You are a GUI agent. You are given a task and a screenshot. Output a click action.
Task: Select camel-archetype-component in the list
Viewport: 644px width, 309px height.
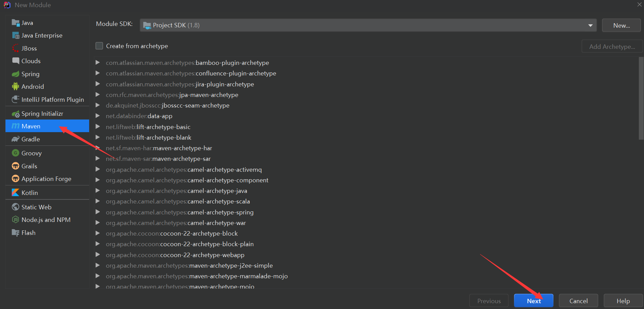point(187,180)
